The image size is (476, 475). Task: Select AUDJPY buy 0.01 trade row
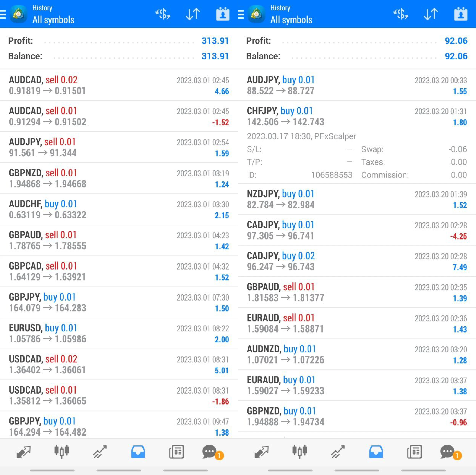(357, 85)
